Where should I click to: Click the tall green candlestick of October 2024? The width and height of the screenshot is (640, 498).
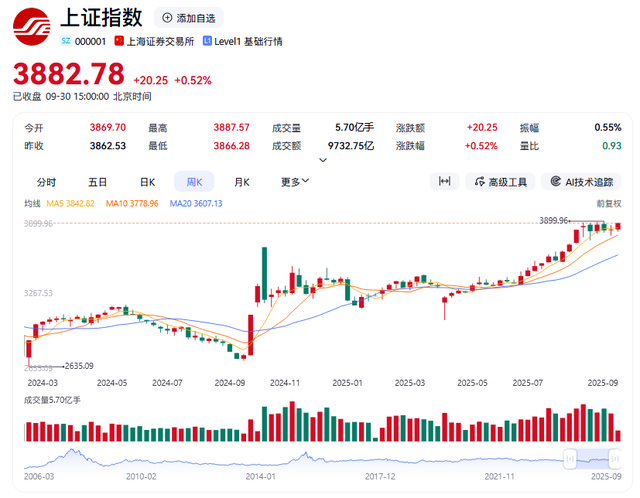(x=264, y=273)
